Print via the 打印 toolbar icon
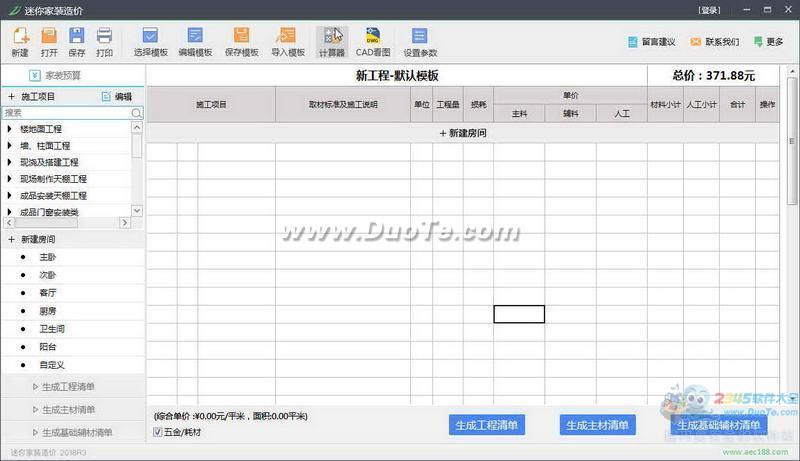800x461 pixels. [104, 40]
